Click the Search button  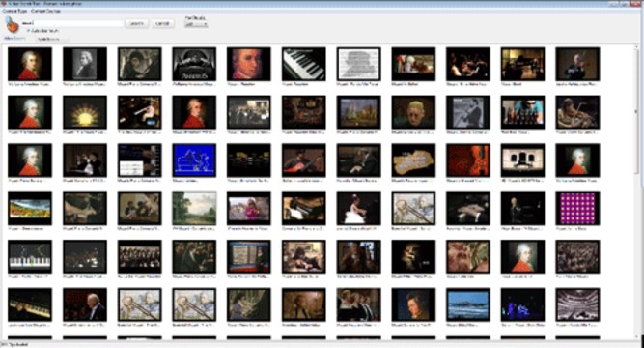point(137,23)
